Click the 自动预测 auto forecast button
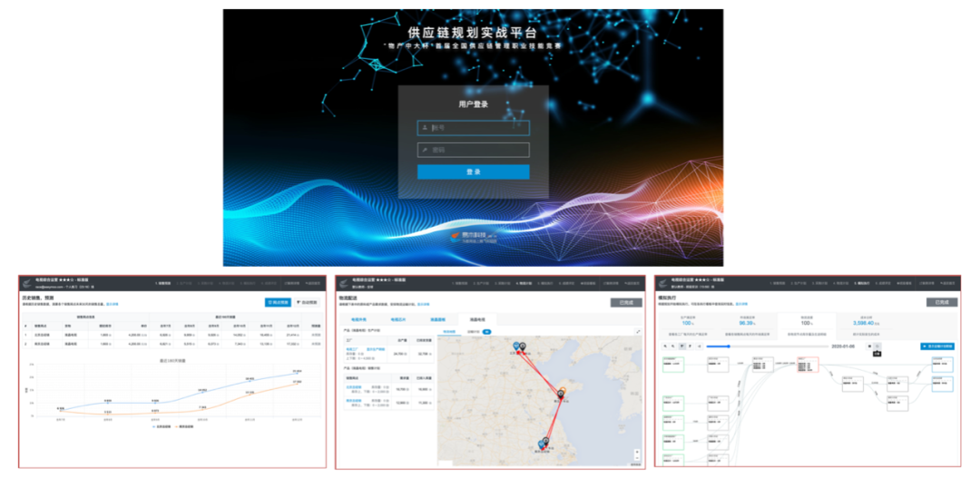The height and width of the screenshot is (478, 980). click(x=306, y=302)
